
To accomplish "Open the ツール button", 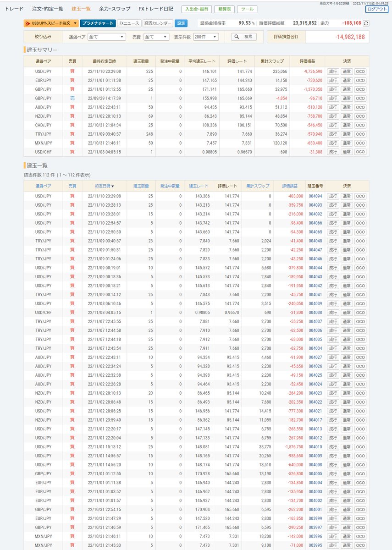I will click(x=247, y=9).
